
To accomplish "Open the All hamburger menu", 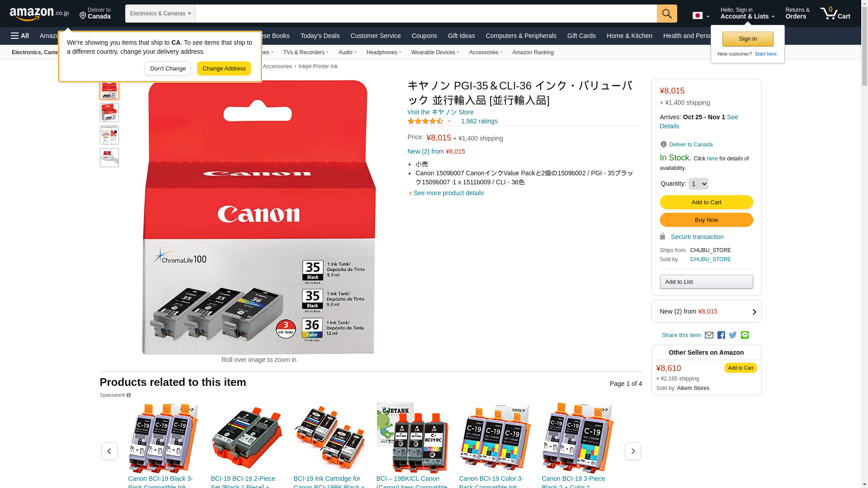I will [x=20, y=36].
